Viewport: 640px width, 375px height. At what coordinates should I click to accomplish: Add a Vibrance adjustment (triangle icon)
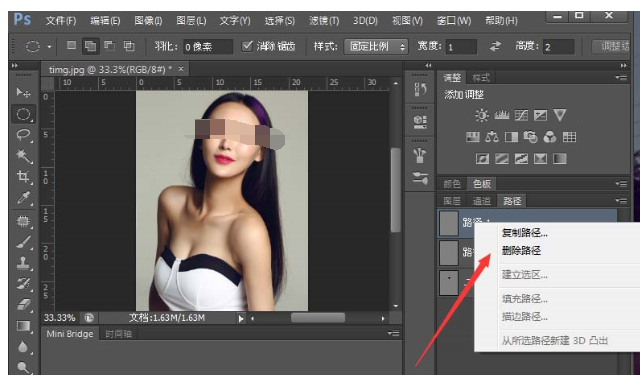pyautogui.click(x=560, y=115)
